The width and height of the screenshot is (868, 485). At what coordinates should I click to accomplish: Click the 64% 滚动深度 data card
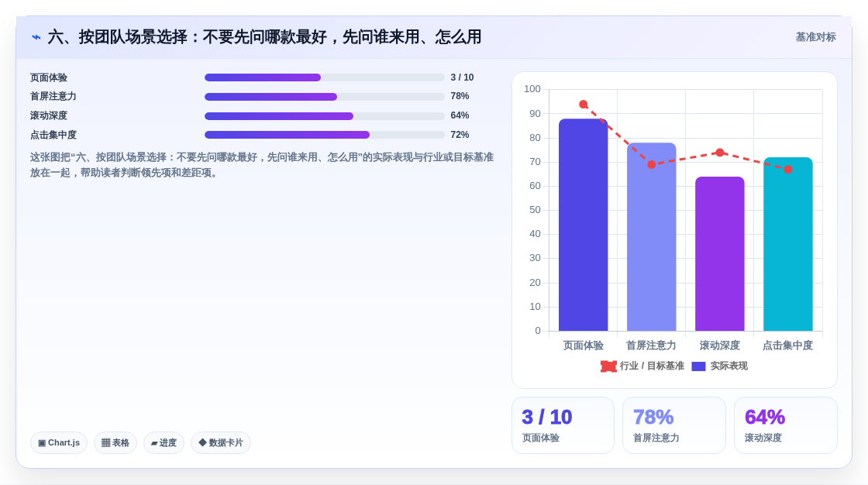786,425
